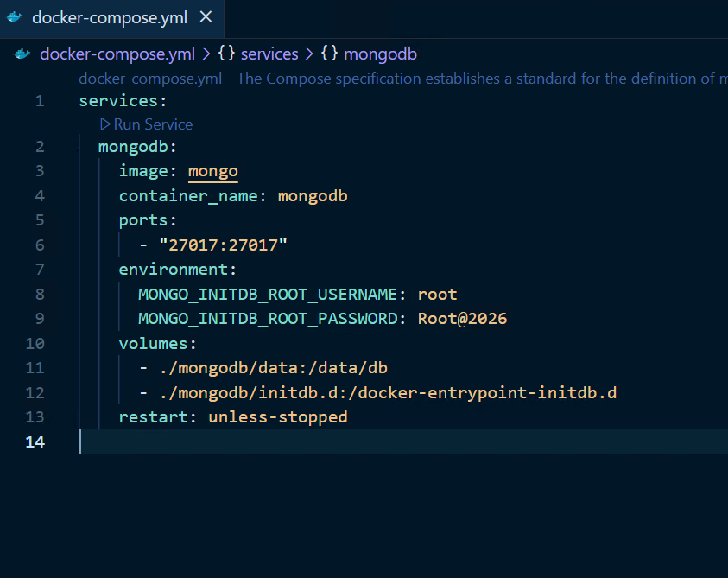Screen dimensions: 728x578
Task: Click the chevron between services and mongodb
Action: pos(309,54)
